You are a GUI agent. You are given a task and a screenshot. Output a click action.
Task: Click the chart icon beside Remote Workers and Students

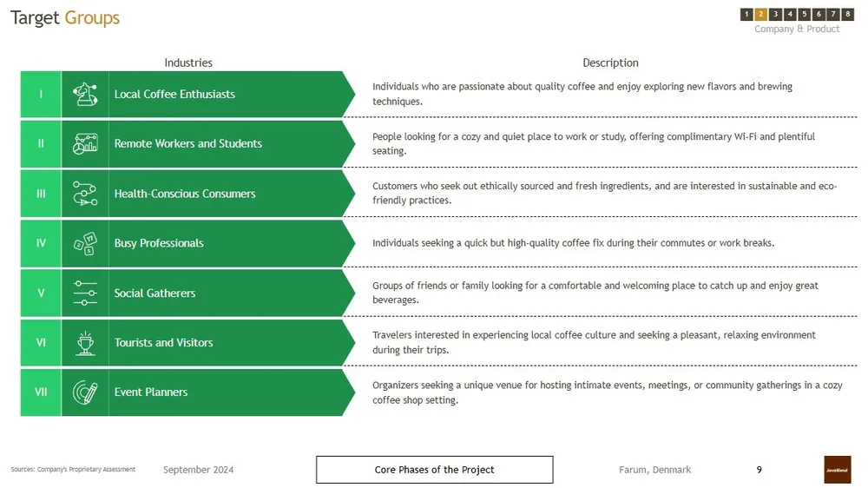pyautogui.click(x=85, y=143)
